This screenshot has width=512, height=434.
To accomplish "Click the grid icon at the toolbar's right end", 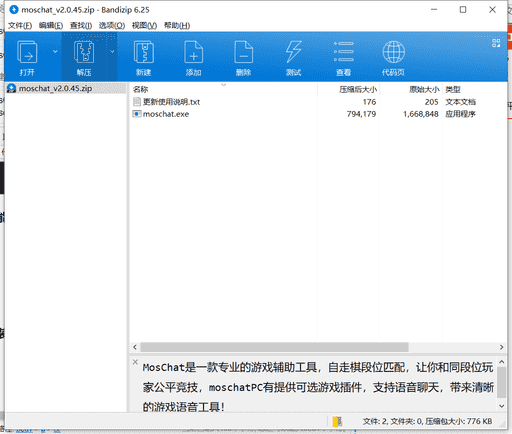I will 496,43.
